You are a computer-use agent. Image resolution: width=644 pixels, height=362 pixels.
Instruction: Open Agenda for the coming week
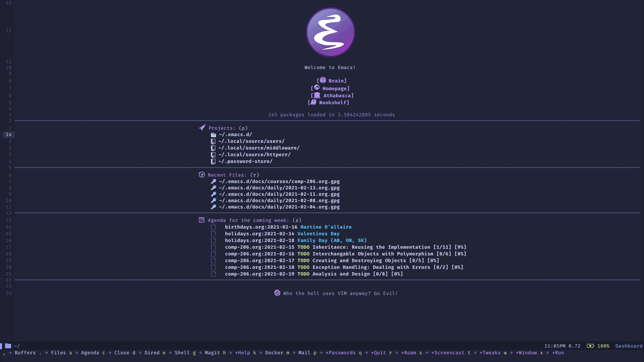coord(248,220)
